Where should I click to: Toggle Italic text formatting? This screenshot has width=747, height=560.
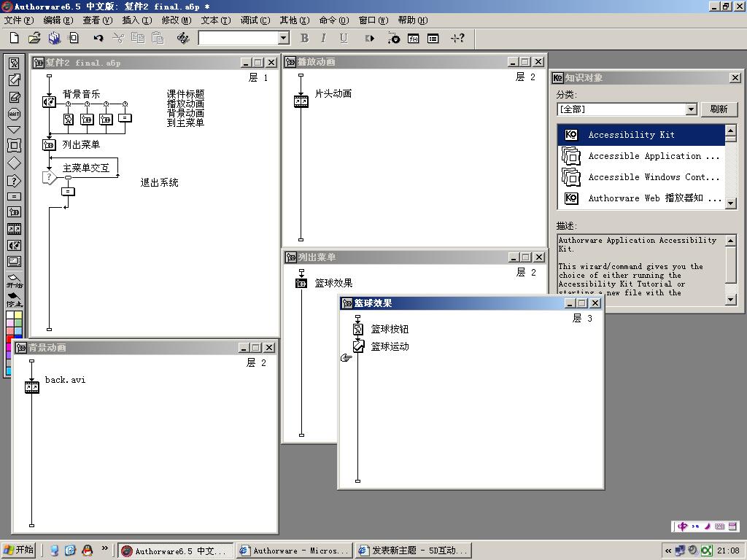323,39
